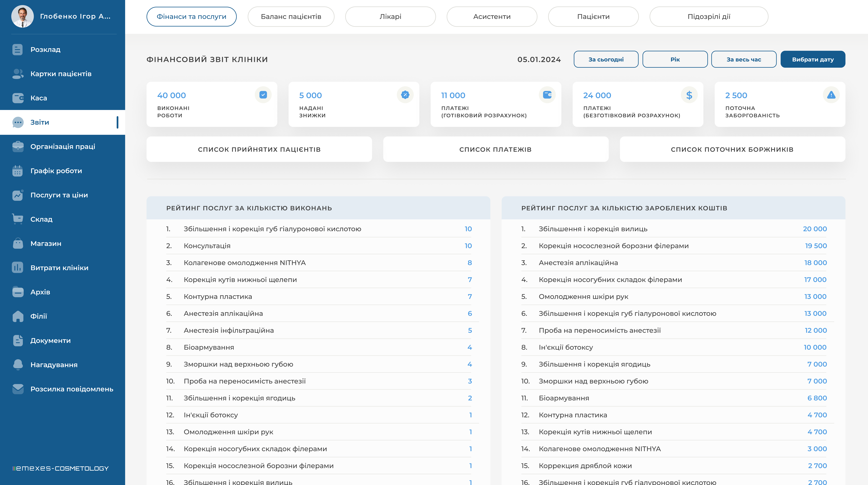Click the warning triangle on заборгованість card

[x=831, y=95]
